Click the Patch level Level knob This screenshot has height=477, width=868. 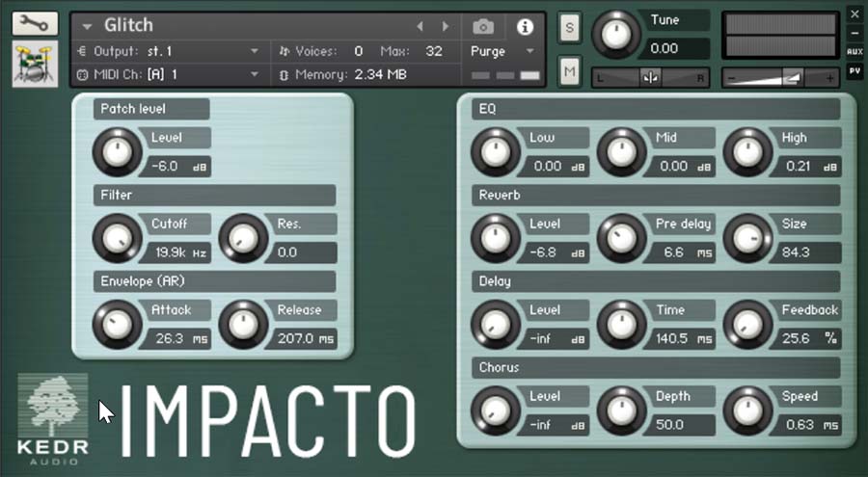pos(118,152)
